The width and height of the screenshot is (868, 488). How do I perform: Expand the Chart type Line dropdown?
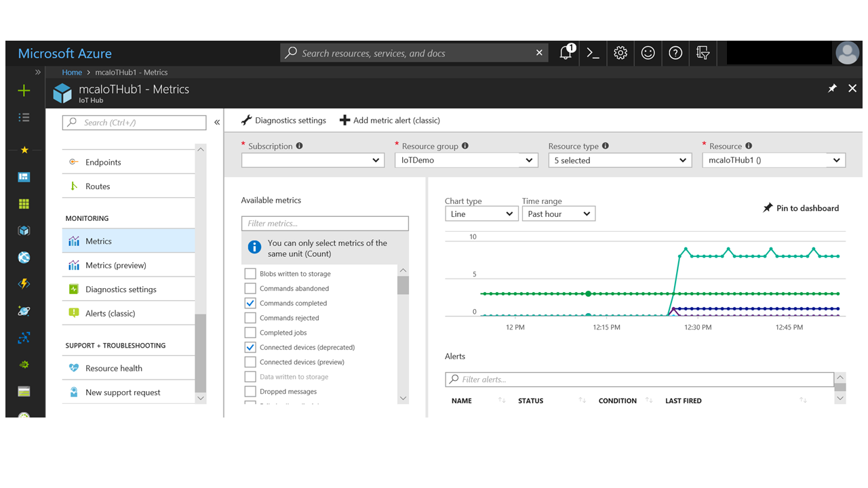pyautogui.click(x=481, y=214)
